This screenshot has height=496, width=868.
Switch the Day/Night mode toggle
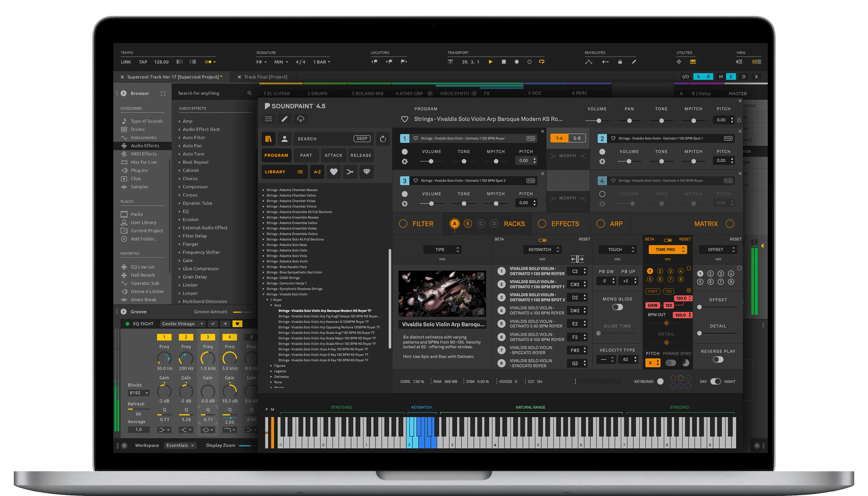click(716, 381)
